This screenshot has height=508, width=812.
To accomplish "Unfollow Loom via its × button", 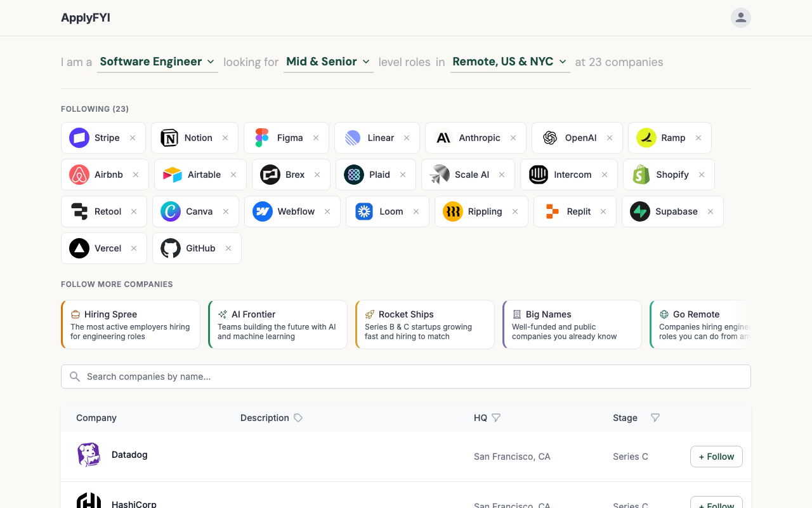I will tap(416, 211).
